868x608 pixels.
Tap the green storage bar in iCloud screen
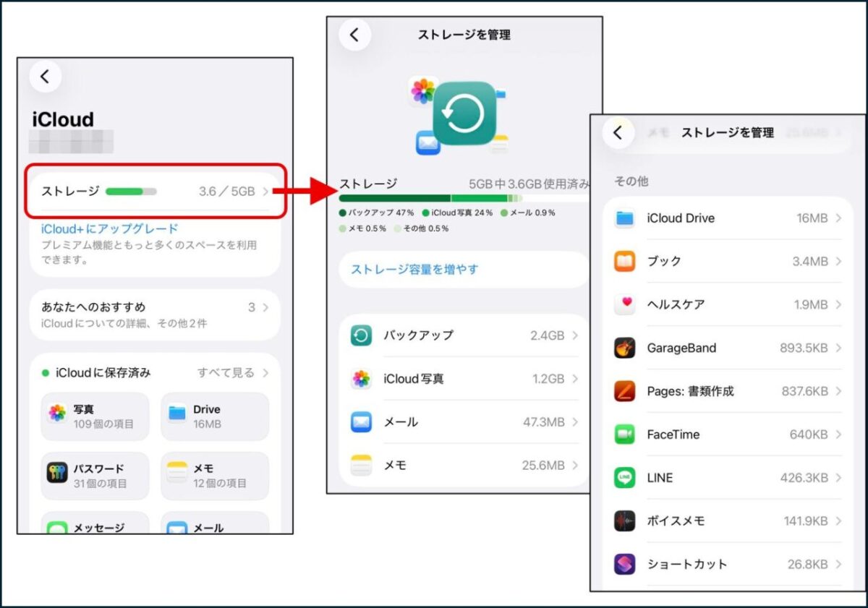click(131, 192)
